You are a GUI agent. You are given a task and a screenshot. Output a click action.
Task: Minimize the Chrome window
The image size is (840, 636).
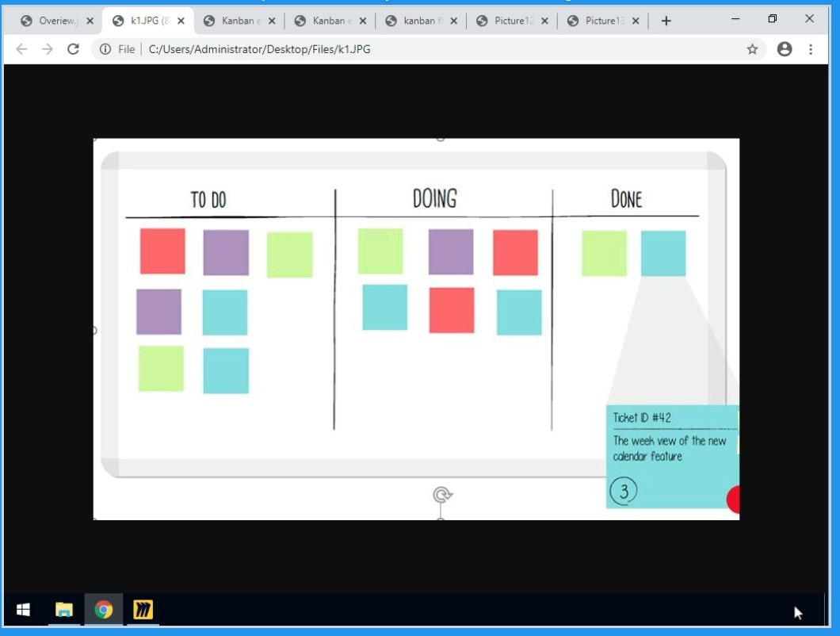(x=735, y=19)
